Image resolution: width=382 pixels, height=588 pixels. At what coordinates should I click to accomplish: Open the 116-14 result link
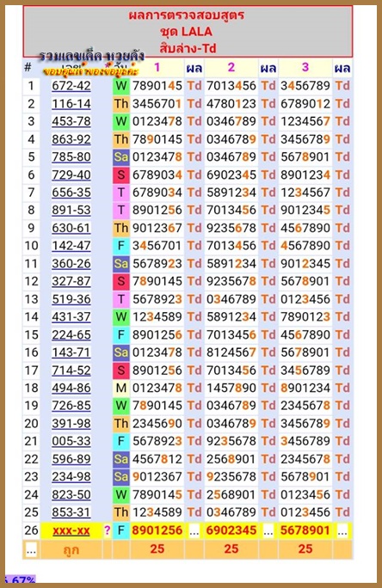pos(71,104)
